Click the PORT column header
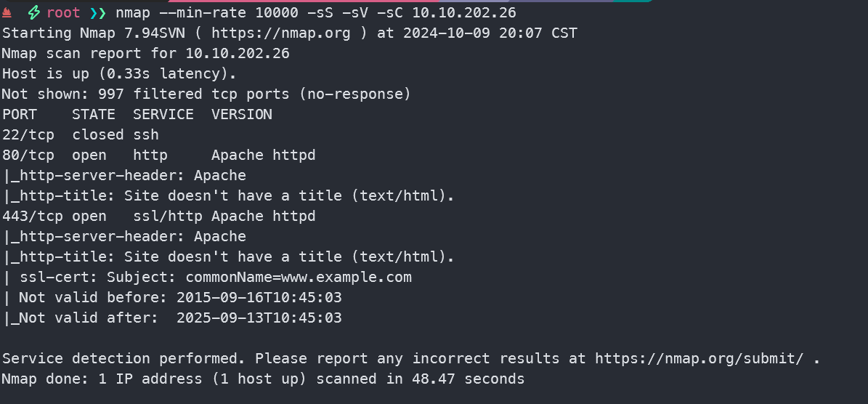 pos(20,114)
